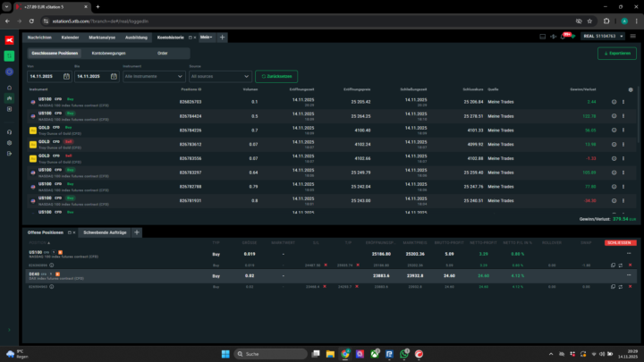Image resolution: width=644 pixels, height=362 pixels.
Task: Open three-dot menu for position 826781931
Action: [x=623, y=201]
